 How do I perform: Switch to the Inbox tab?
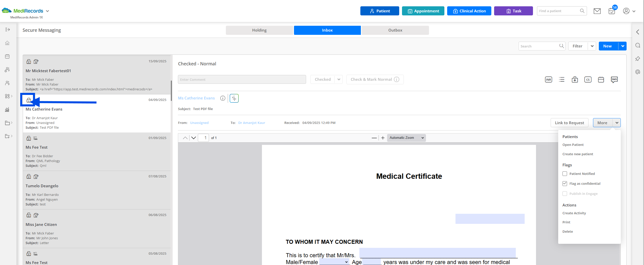327,30
